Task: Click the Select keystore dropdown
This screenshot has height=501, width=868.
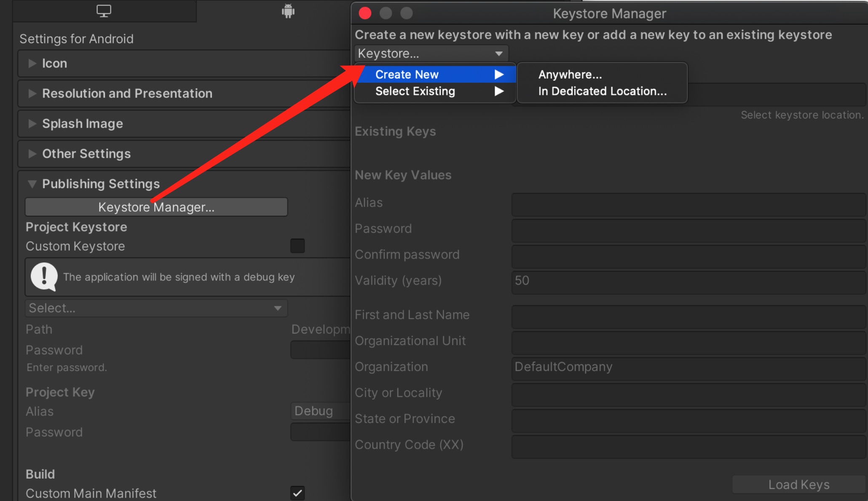Action: pos(429,52)
